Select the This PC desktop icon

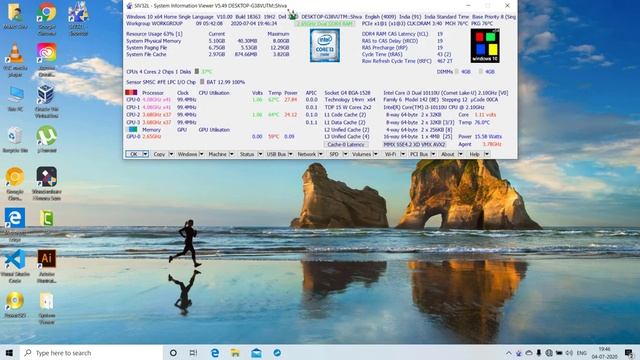click(x=15, y=95)
